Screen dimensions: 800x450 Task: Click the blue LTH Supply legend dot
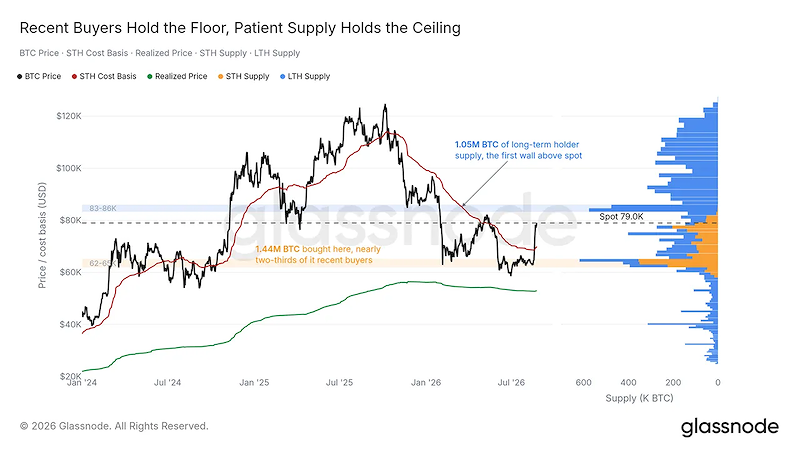(283, 77)
